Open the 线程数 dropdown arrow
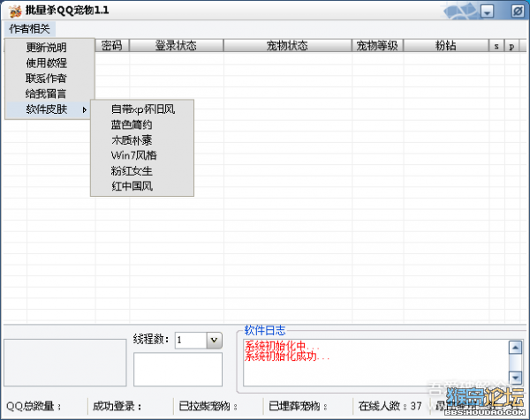The height and width of the screenshot is (420, 530). tap(214, 340)
